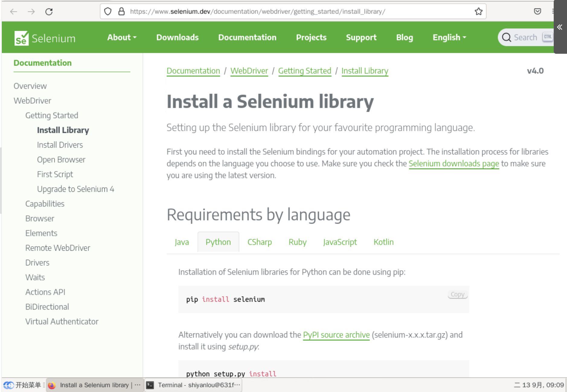The width and height of the screenshot is (567, 392).
Task: Open BiDirectional in the sidebar
Action: coord(47,307)
